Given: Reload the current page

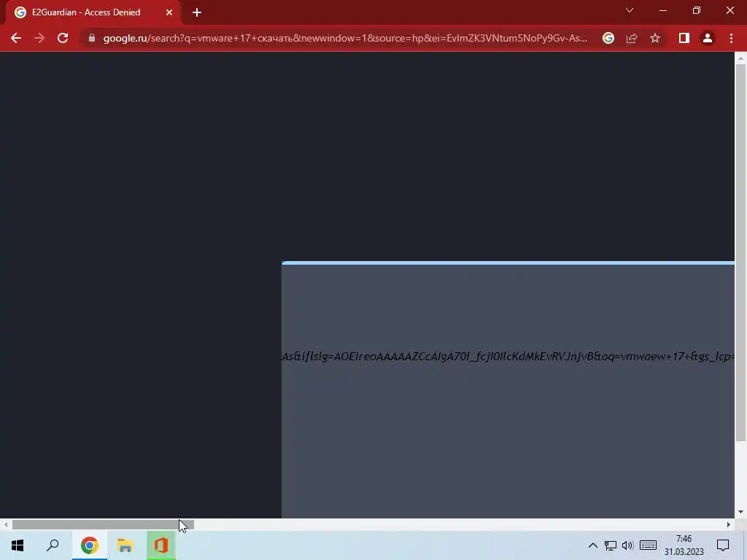Looking at the screenshot, I should (x=63, y=38).
